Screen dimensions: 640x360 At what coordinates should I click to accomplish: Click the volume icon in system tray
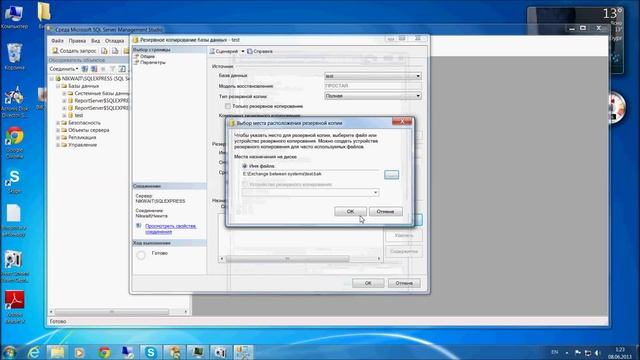tap(598, 352)
